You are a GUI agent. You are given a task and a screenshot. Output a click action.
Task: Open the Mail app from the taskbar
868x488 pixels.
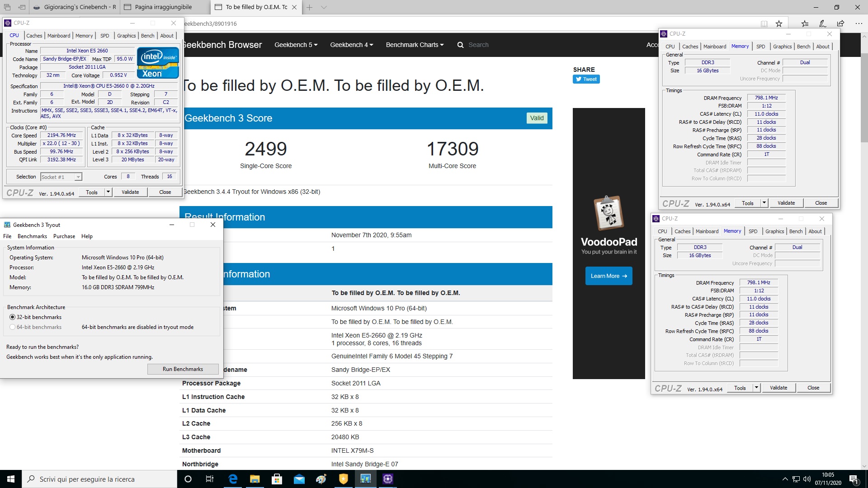pos(299,479)
